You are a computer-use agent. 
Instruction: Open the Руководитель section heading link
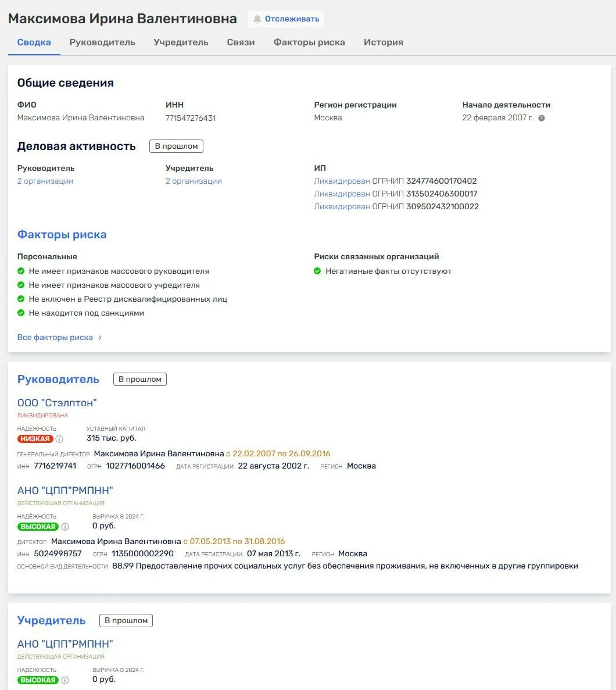pyautogui.click(x=58, y=380)
